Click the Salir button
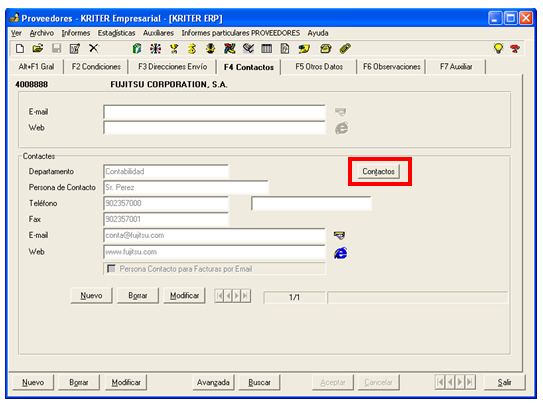 (505, 382)
